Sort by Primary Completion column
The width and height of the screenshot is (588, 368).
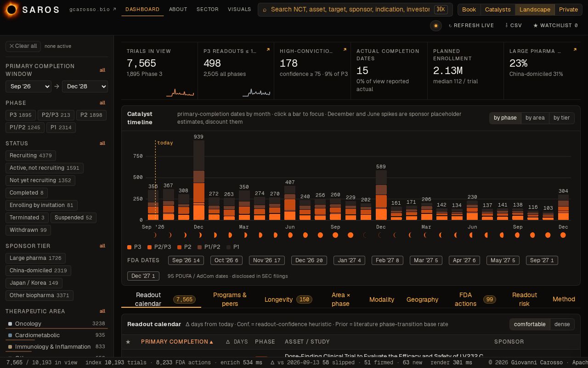[177, 342]
